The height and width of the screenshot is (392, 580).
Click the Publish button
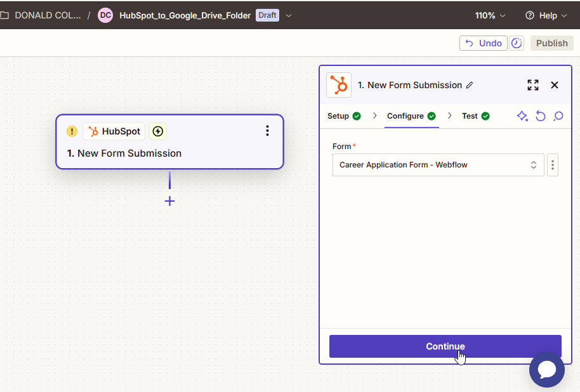(x=552, y=43)
